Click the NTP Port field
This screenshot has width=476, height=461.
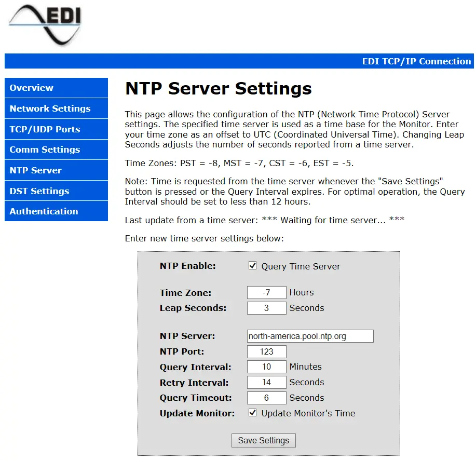pyautogui.click(x=266, y=351)
